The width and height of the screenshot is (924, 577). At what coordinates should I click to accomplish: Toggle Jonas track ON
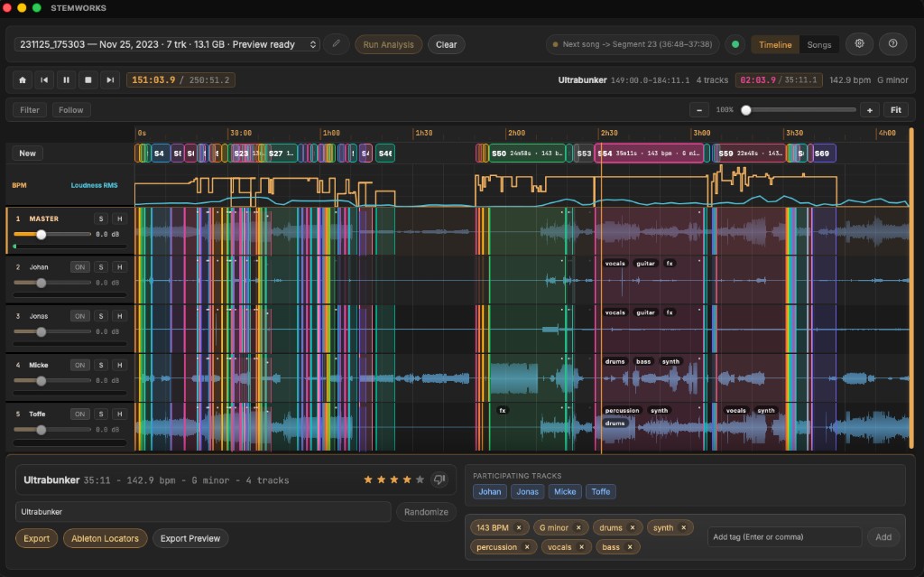pyautogui.click(x=79, y=316)
